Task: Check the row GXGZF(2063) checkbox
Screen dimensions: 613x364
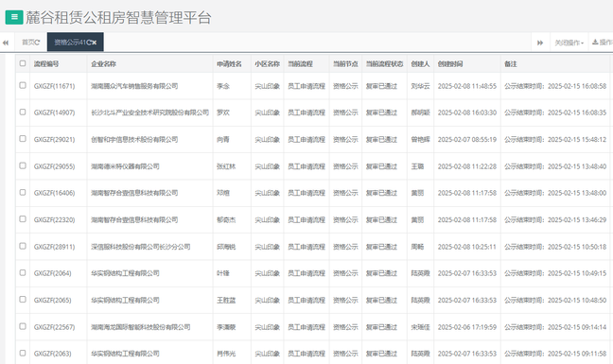Action: 23,353
